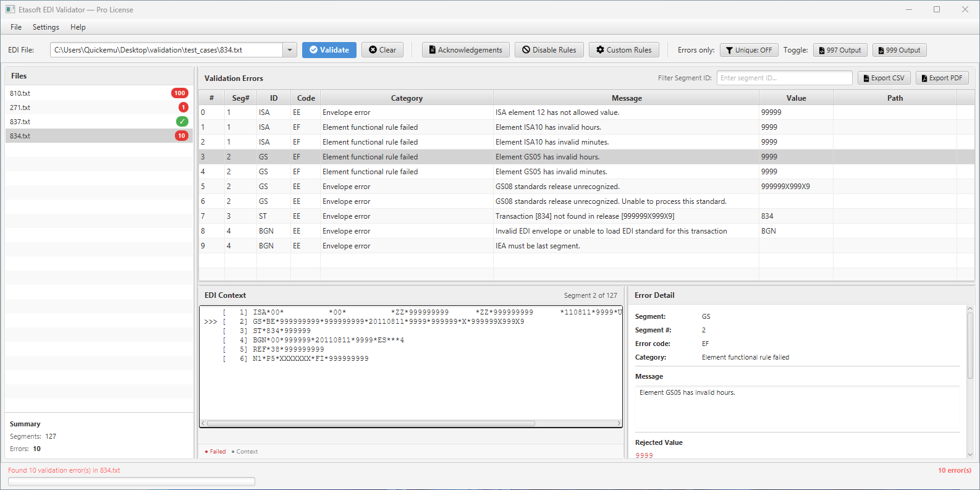Viewport: 980px width, 490px height.
Task: Sort by the Path column header
Action: (895, 98)
